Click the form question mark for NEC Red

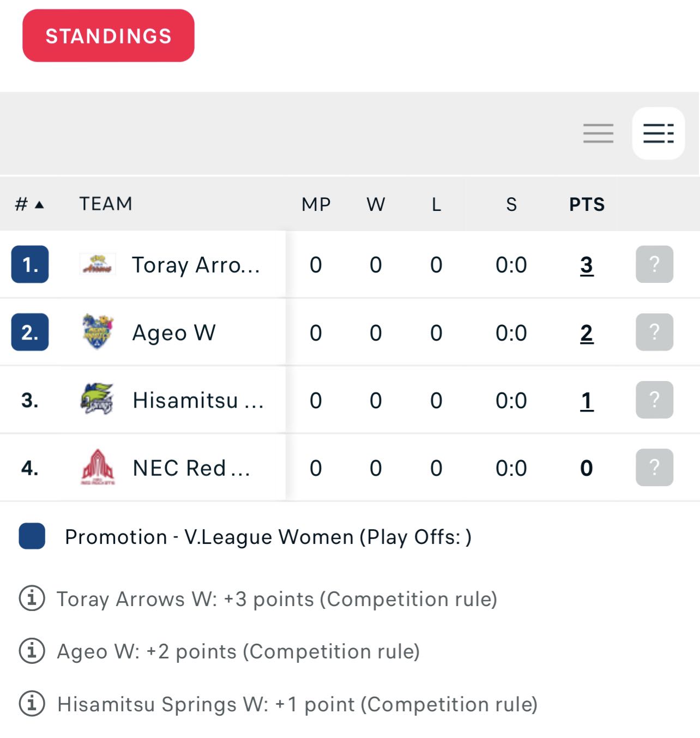tap(654, 467)
